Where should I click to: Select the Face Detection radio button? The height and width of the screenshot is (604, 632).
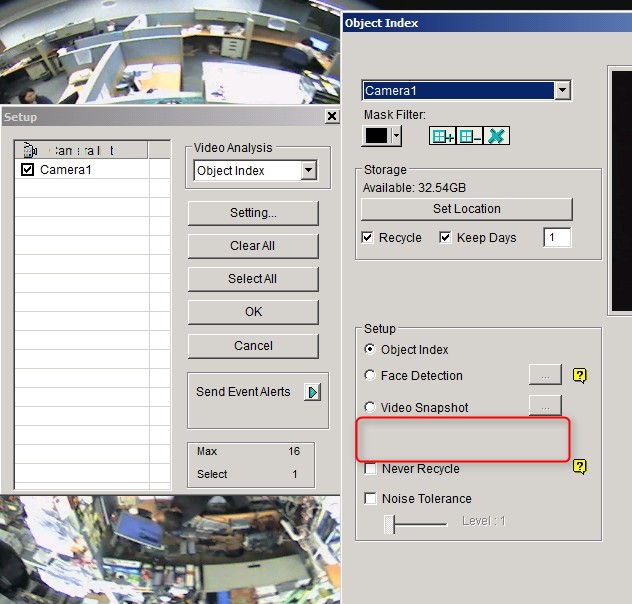pyautogui.click(x=370, y=375)
